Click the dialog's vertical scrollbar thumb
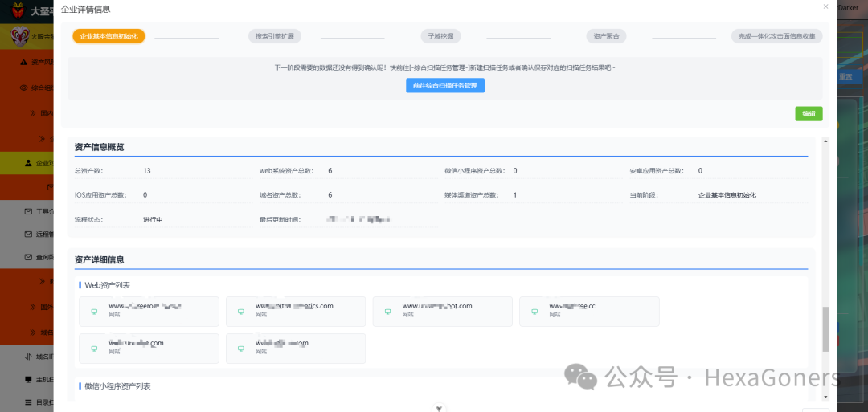 pyautogui.click(x=826, y=329)
